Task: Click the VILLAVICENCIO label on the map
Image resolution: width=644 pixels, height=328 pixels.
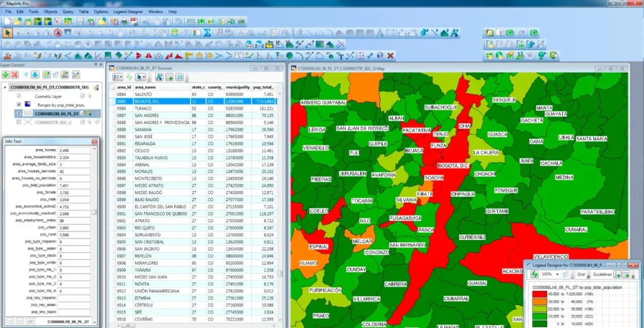Action: tap(550, 256)
